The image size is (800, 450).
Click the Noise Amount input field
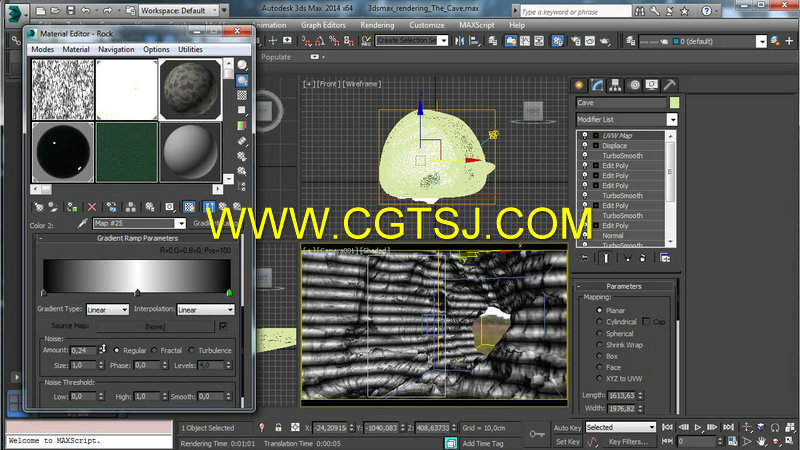click(83, 351)
